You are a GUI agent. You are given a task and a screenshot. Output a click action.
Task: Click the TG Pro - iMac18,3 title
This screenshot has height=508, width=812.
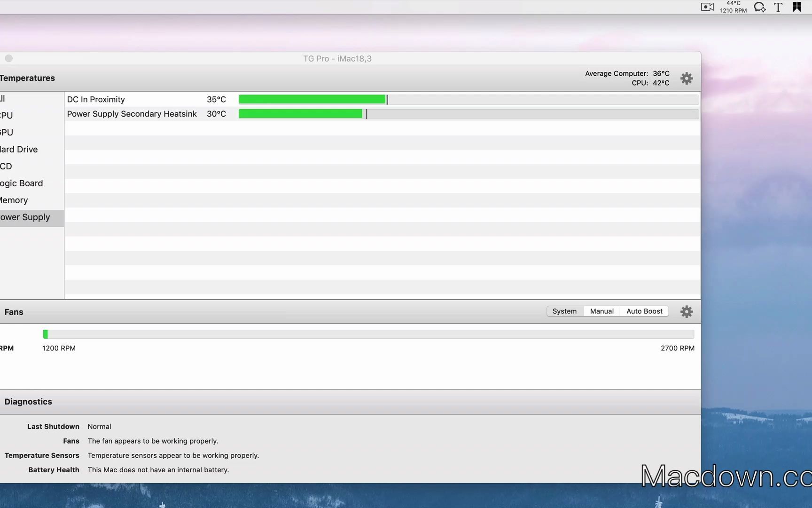[x=337, y=58]
